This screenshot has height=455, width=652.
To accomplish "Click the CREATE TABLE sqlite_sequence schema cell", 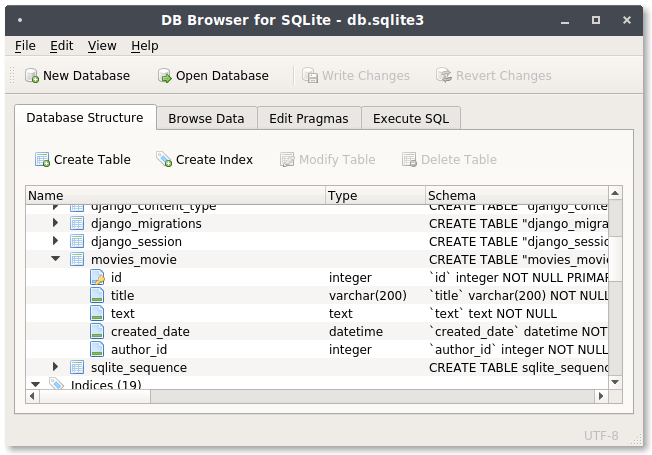I will pyautogui.click(x=518, y=368).
